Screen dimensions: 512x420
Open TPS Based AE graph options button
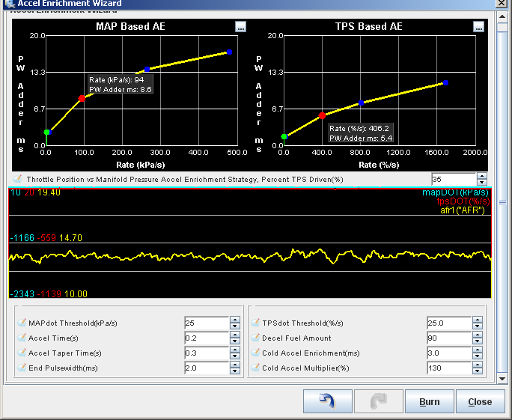[x=479, y=27]
